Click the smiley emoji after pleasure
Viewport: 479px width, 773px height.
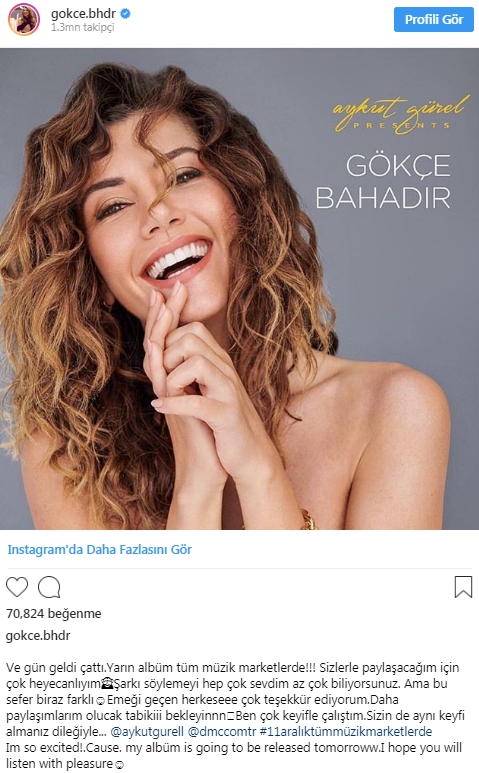[x=119, y=765]
